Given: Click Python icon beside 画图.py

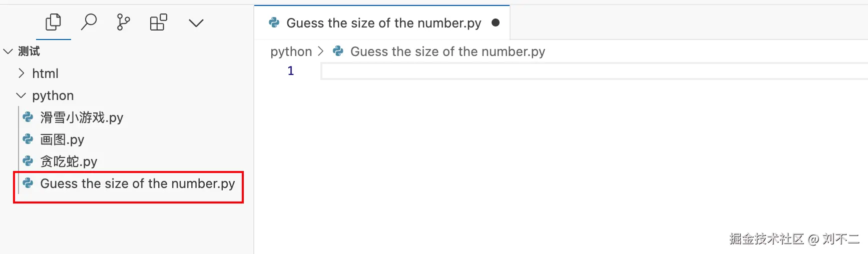Looking at the screenshot, I should pos(28,139).
